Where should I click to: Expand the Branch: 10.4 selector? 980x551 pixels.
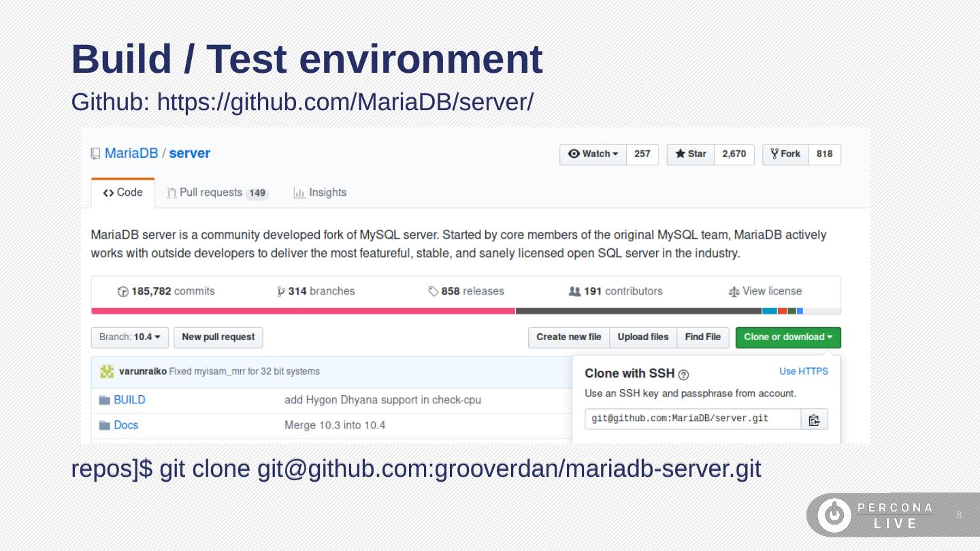click(x=129, y=338)
